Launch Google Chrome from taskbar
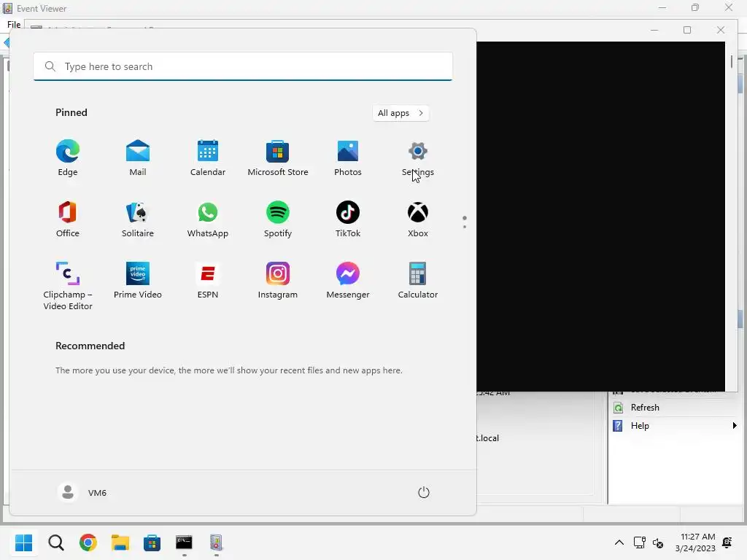747x560 pixels. click(x=88, y=542)
